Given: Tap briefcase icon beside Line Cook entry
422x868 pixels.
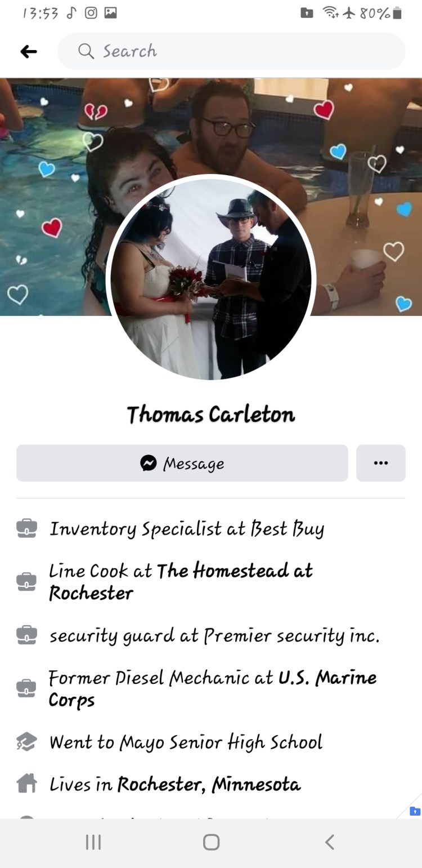Looking at the screenshot, I should 26,581.
